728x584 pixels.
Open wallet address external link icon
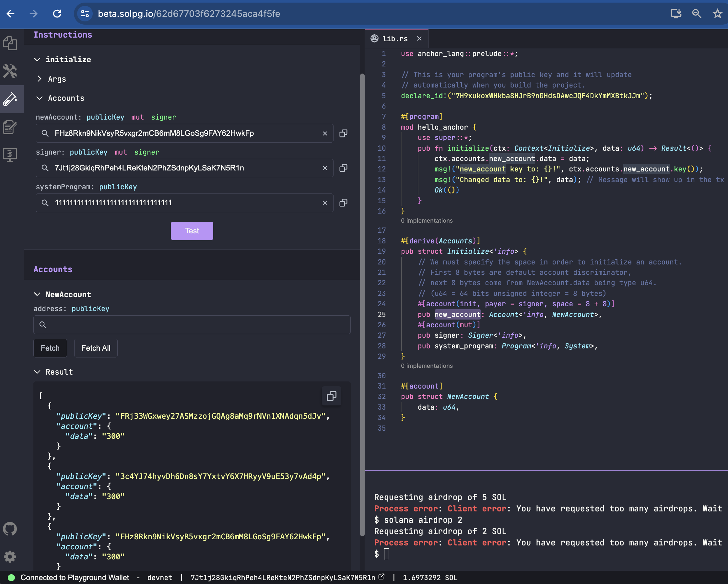[382, 577]
